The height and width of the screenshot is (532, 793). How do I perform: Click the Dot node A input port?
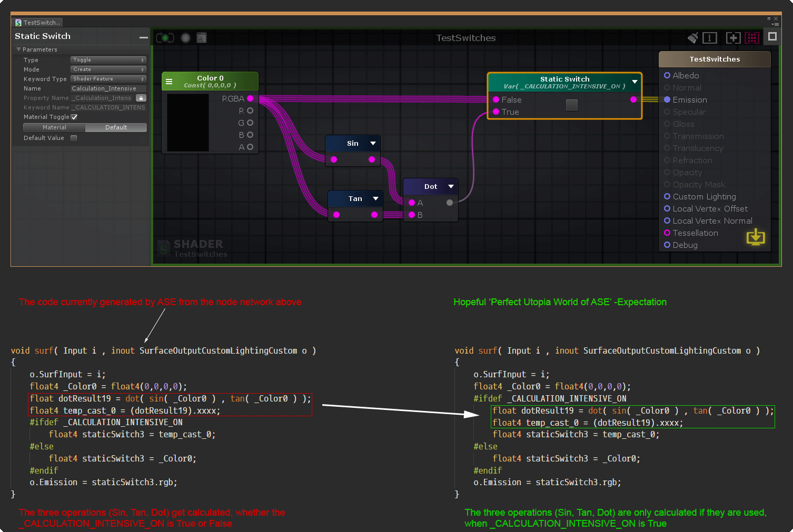[412, 203]
